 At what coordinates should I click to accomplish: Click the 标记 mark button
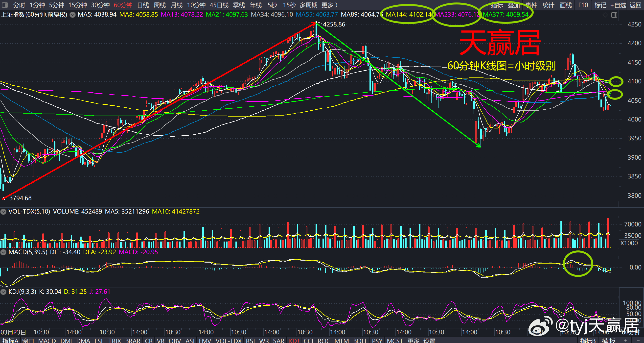(600, 5)
